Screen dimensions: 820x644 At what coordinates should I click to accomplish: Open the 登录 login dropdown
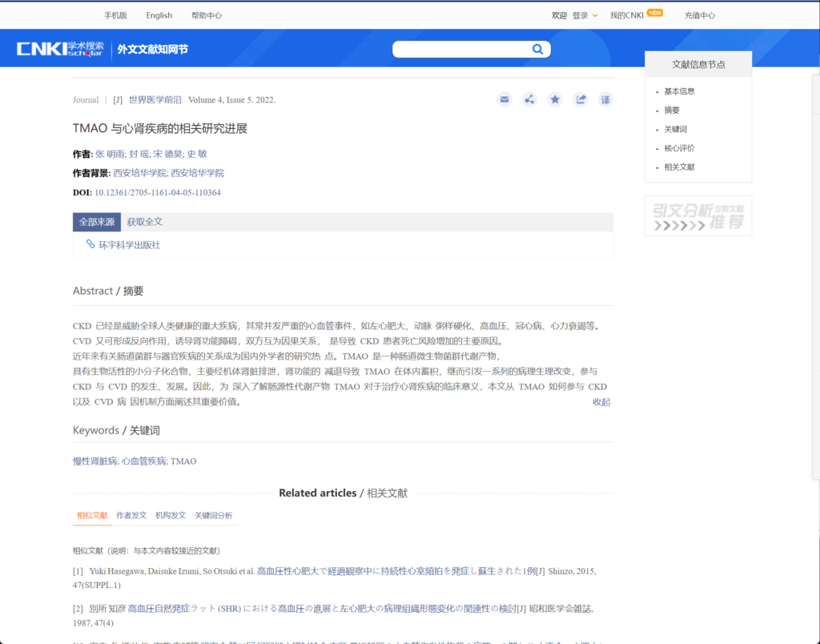[x=585, y=15]
